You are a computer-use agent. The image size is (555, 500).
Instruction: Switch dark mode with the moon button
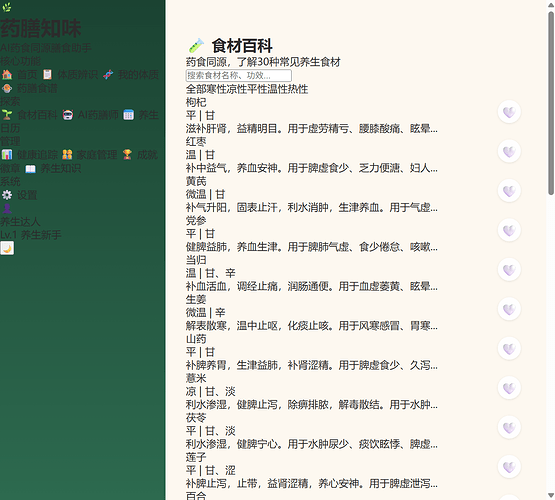point(7,248)
